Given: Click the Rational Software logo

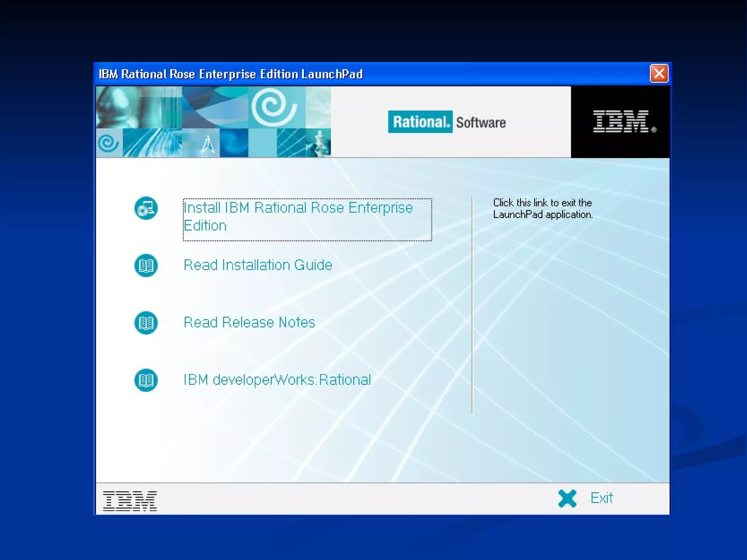Looking at the screenshot, I should (x=447, y=122).
